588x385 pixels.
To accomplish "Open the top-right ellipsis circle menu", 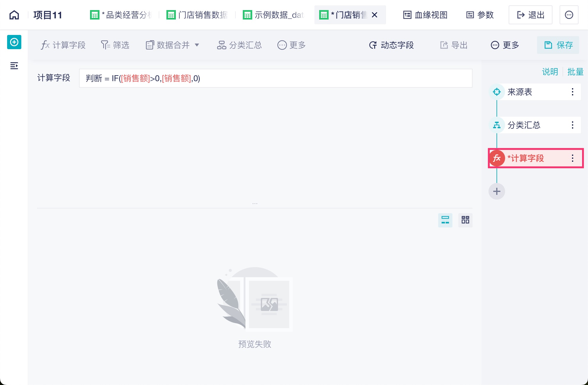I will click(569, 15).
